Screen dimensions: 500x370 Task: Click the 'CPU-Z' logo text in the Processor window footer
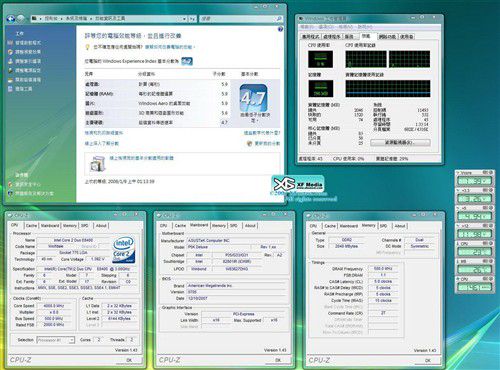tap(21, 360)
